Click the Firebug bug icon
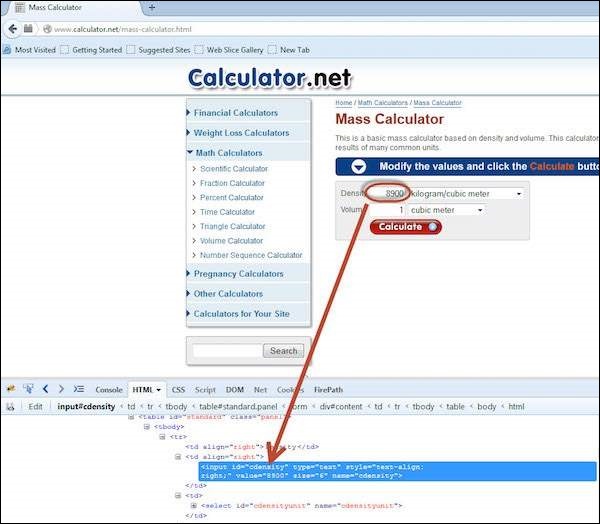This screenshot has height=524, width=600. point(11,389)
